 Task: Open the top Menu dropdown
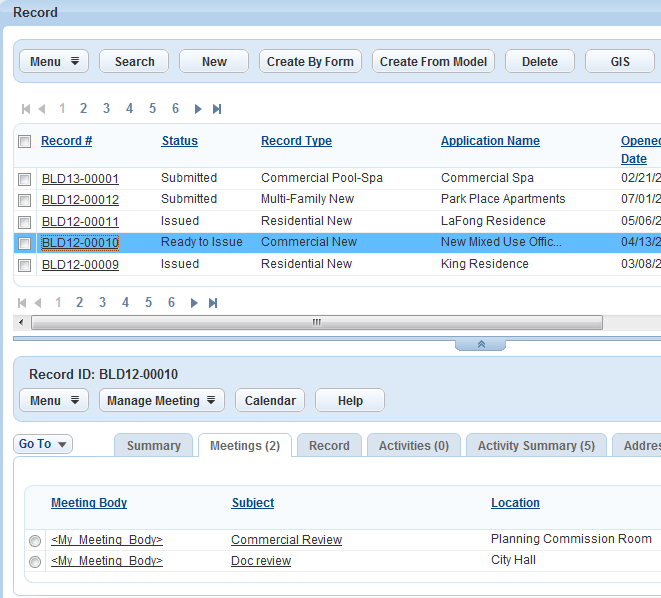pyautogui.click(x=54, y=62)
